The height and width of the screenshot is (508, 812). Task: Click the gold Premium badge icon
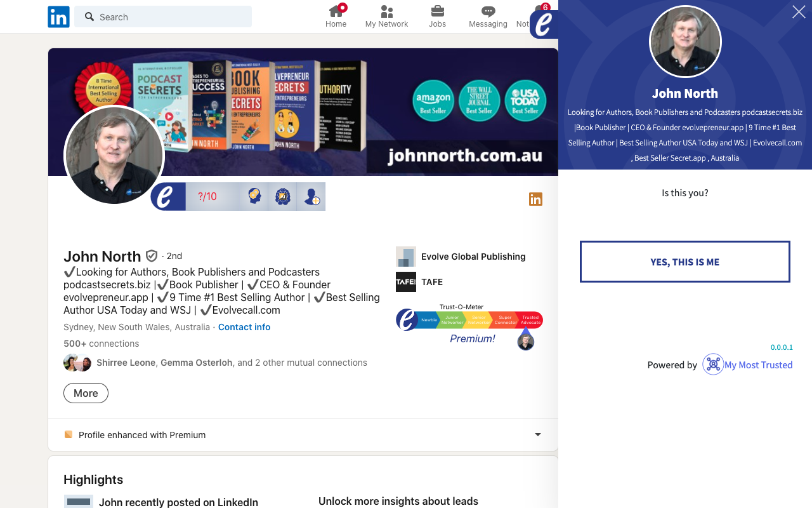point(68,434)
